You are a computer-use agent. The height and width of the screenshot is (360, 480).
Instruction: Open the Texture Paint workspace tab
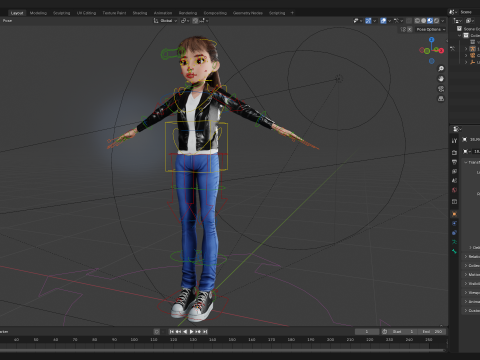[x=114, y=13]
